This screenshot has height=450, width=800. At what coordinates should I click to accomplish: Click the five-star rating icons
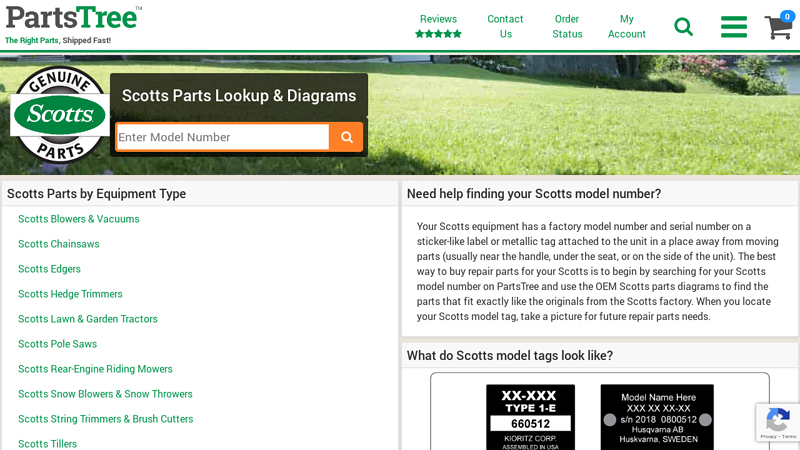tap(438, 34)
